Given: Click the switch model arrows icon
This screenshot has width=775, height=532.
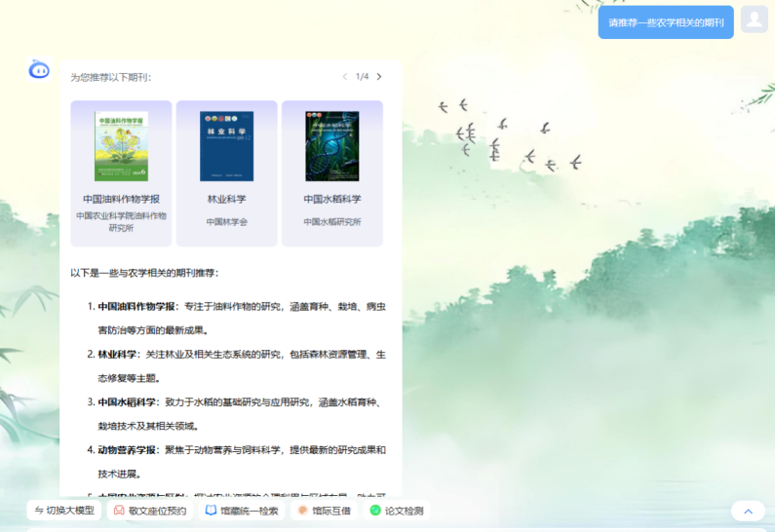Looking at the screenshot, I should coord(38,511).
